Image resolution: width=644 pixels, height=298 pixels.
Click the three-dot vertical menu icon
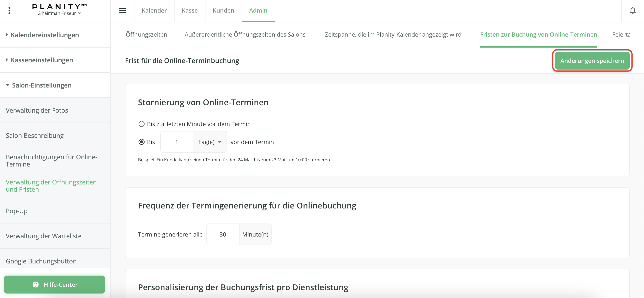tap(9, 11)
